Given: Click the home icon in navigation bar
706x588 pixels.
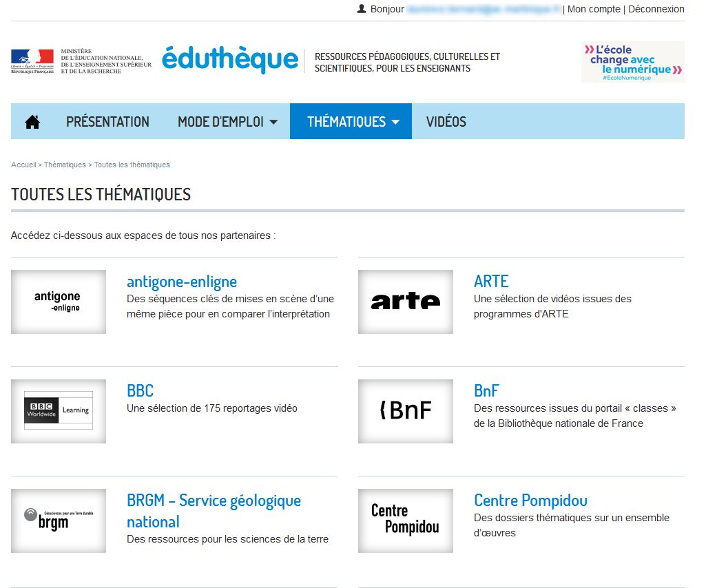Looking at the screenshot, I should 32,122.
